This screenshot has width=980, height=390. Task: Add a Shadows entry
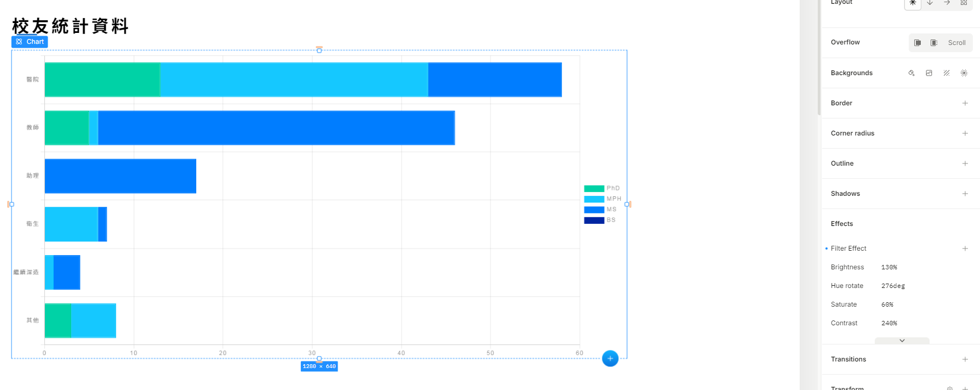tap(965, 194)
